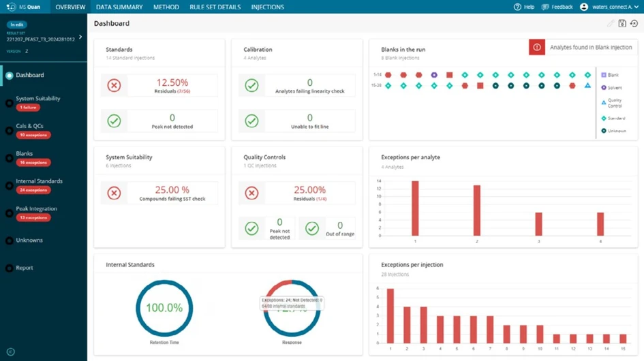Open the Feedback option in the header
Viewport: 644px width, 361px height.
tap(557, 7)
